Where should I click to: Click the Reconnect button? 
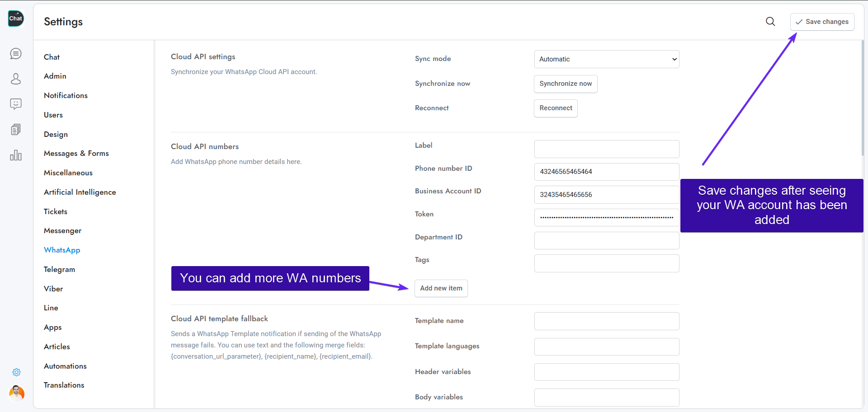click(556, 108)
